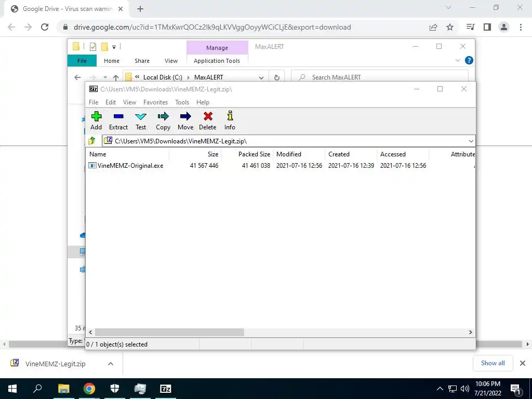Open the 7-Zip Edit menu
This screenshot has height=399, width=532.
point(111,102)
